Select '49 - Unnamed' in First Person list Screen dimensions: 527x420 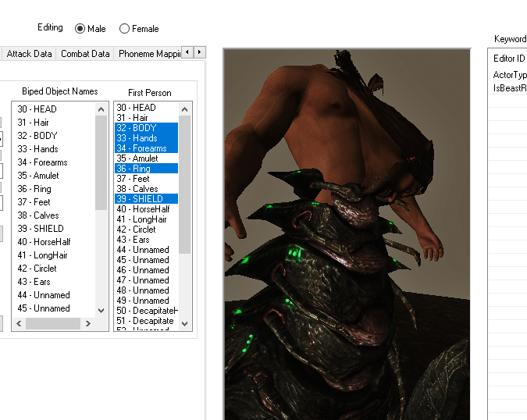pyautogui.click(x=147, y=301)
